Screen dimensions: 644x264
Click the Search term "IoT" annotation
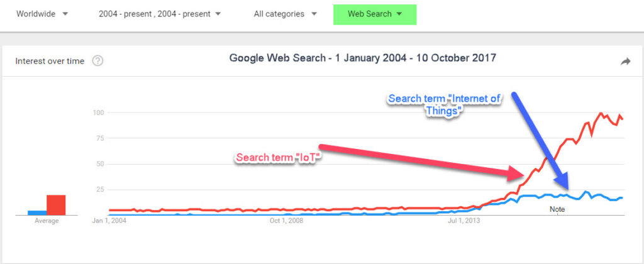click(x=277, y=158)
